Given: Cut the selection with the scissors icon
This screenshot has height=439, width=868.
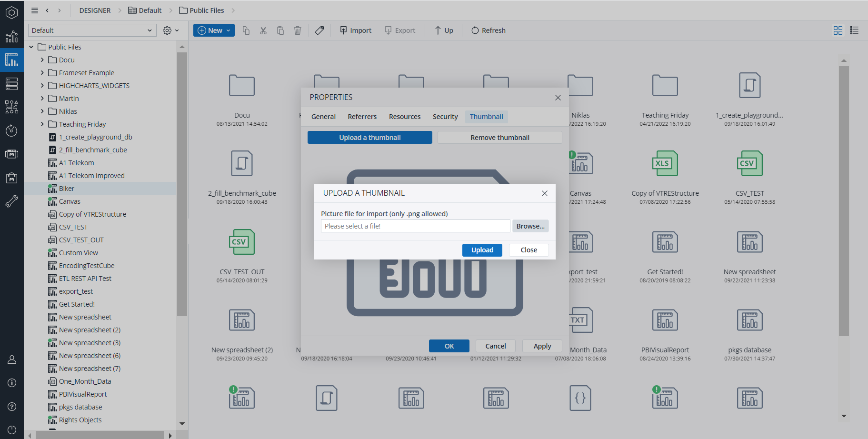Looking at the screenshot, I should pyautogui.click(x=263, y=30).
